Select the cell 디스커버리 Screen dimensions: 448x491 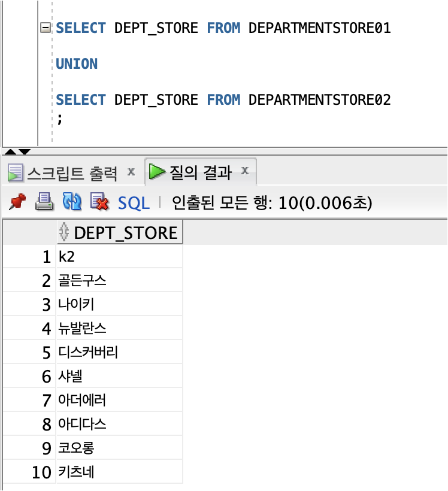coord(119,352)
